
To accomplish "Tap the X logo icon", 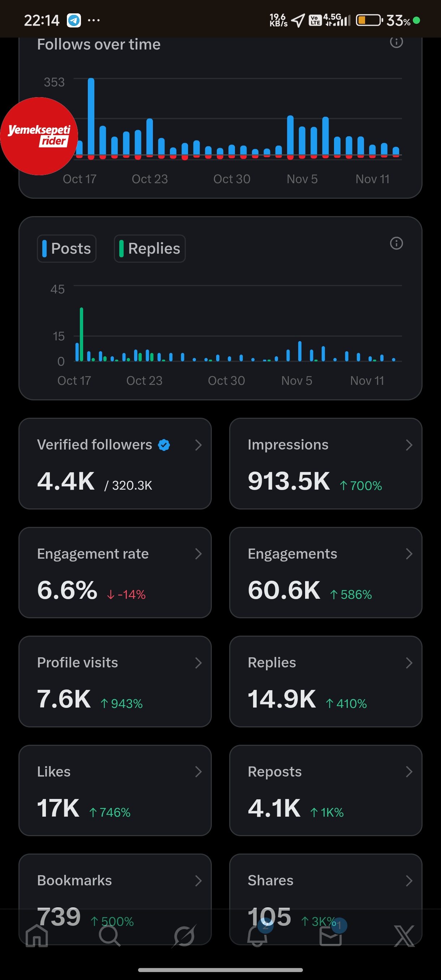I will [404, 936].
